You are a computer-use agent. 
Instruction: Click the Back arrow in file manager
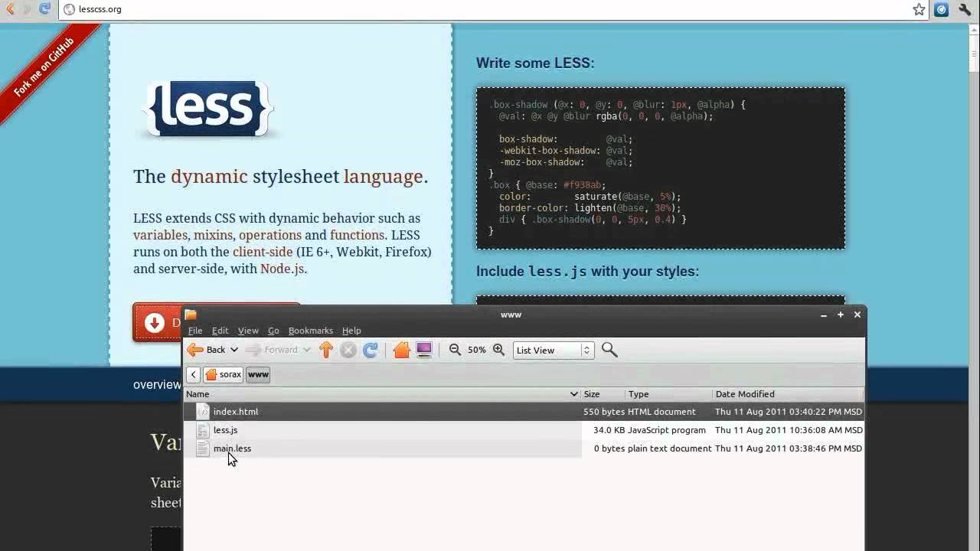click(207, 350)
